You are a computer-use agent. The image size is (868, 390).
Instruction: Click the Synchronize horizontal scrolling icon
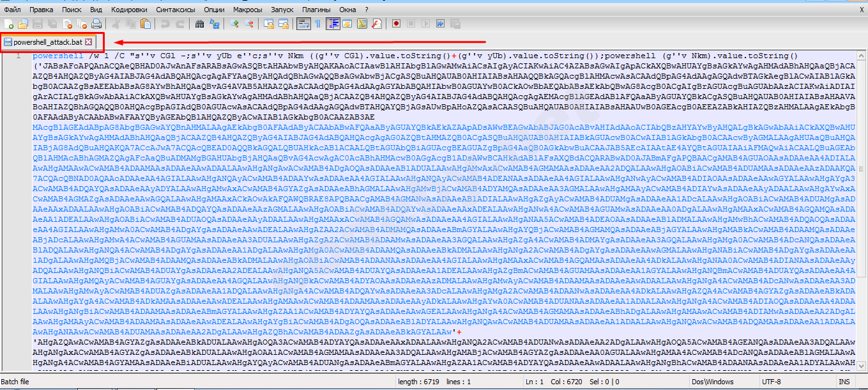(283, 24)
